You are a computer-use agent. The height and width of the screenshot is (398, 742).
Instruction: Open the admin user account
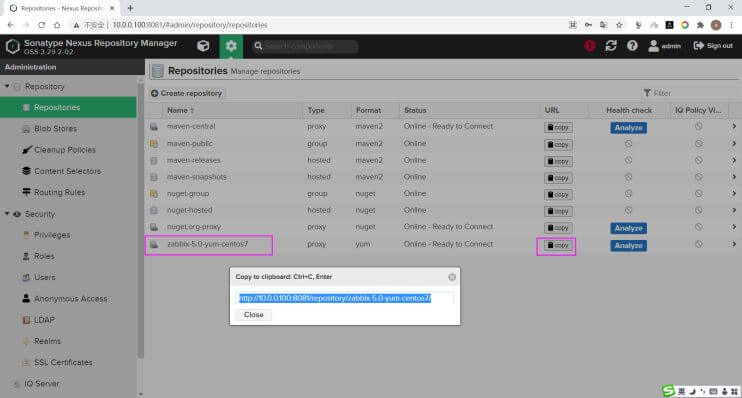664,46
